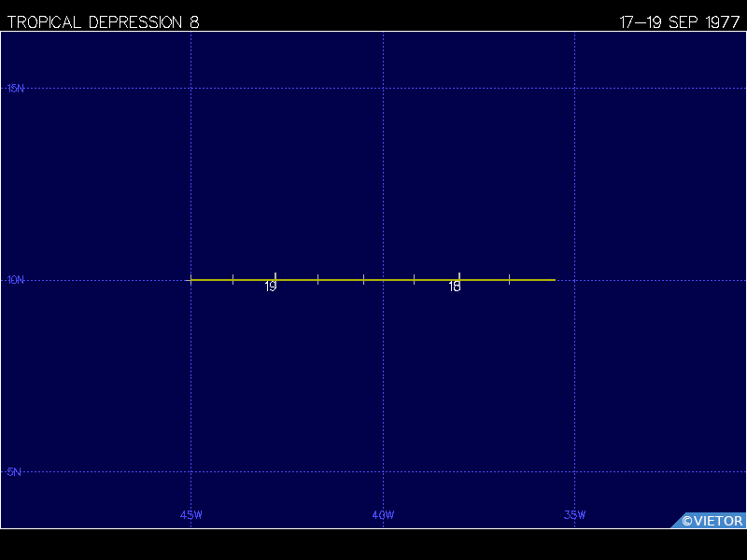Click the 'TROPICAL DEPRESSION 8' title text
747x560 pixels.
point(104,22)
